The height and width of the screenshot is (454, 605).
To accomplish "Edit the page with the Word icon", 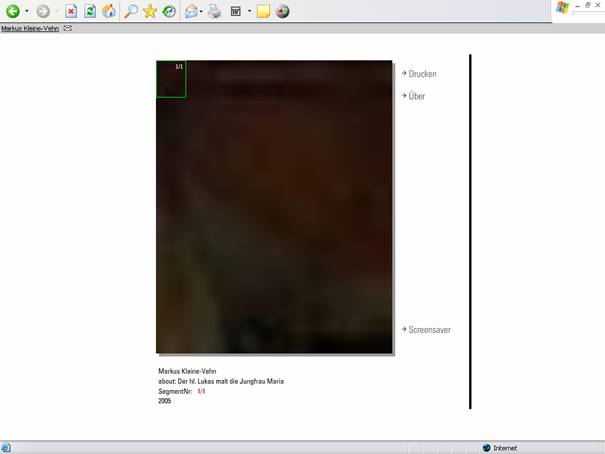I will (x=236, y=11).
